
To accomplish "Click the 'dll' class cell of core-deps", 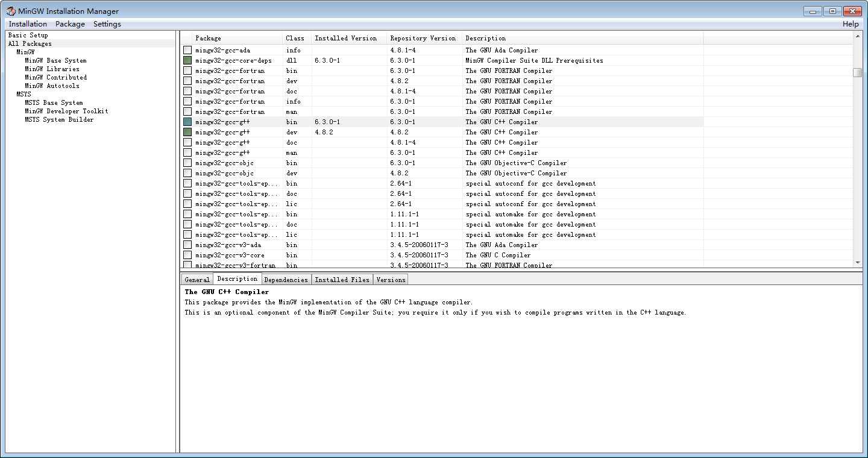I will [291, 60].
